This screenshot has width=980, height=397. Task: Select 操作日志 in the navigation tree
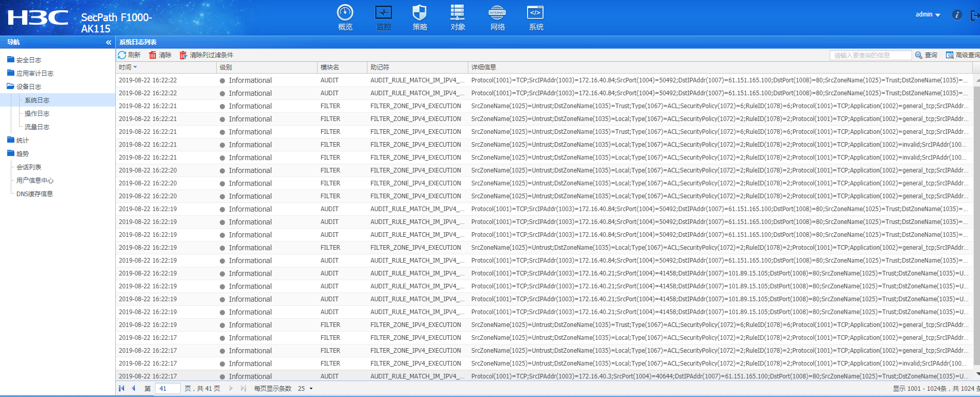tap(37, 114)
